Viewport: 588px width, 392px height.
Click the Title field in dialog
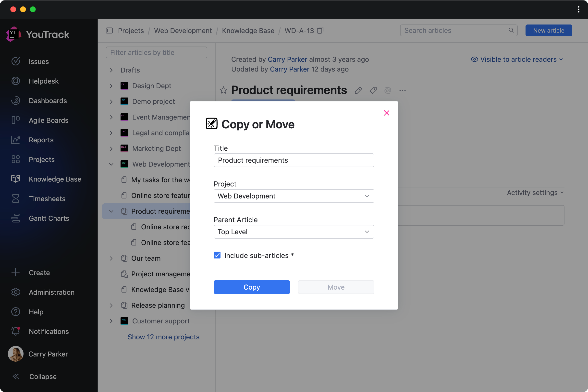tap(294, 160)
